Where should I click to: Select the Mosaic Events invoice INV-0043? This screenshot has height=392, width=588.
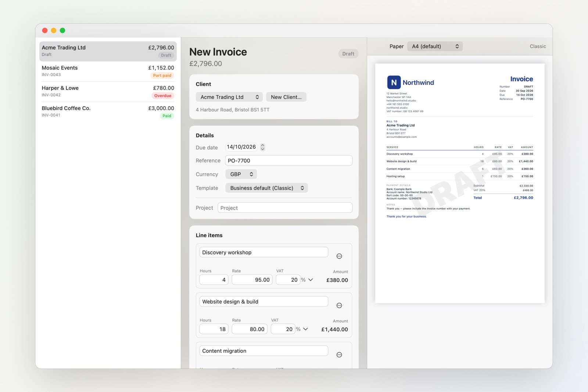(x=108, y=71)
